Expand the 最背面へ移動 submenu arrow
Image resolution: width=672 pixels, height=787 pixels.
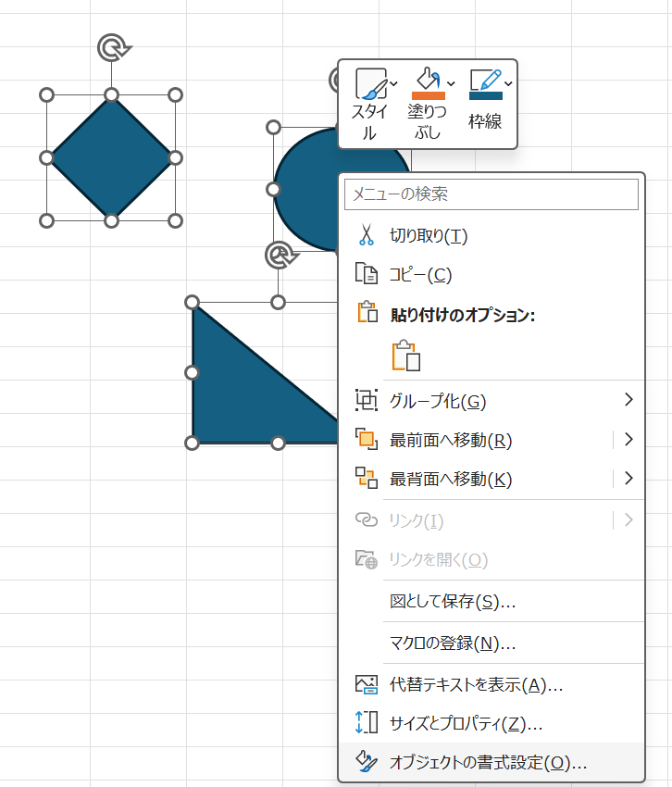point(628,478)
